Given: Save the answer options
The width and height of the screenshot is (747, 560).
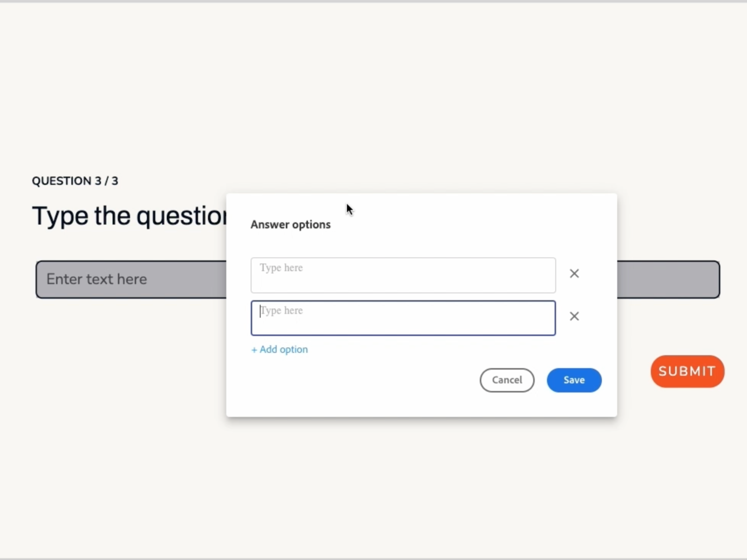Looking at the screenshot, I should (574, 380).
